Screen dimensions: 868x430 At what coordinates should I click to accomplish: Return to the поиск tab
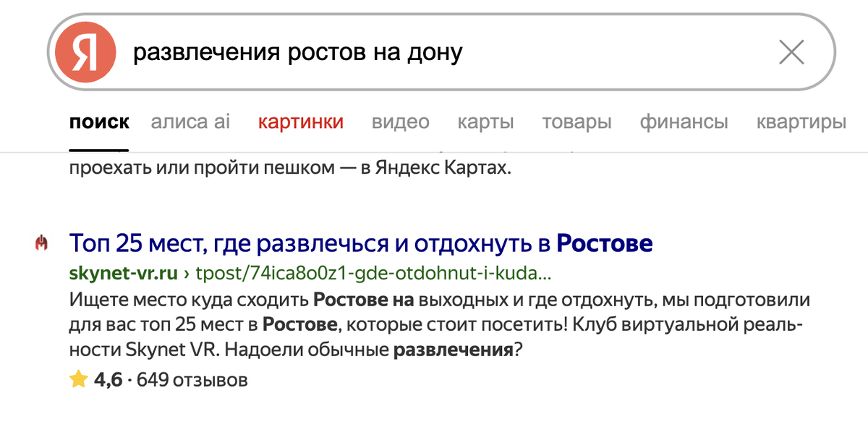pos(99,122)
